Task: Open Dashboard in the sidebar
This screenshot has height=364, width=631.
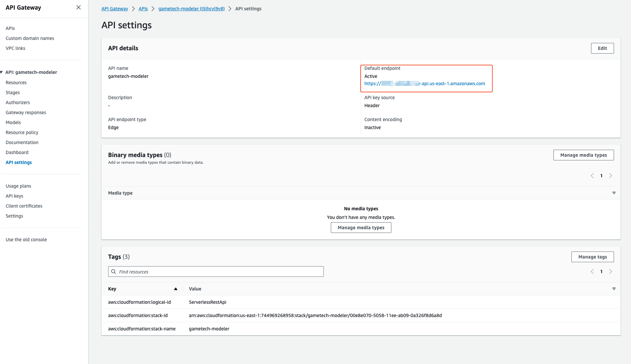Action: click(x=17, y=152)
